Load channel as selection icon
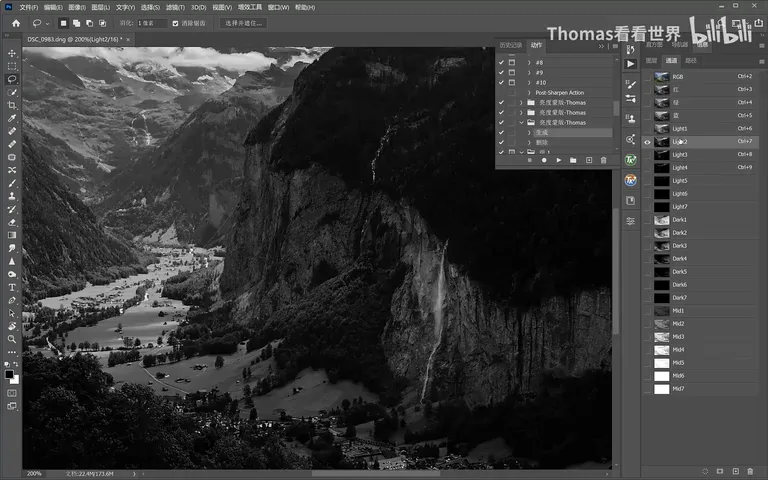Screen dimensions: 768x480 pyautogui.click(x=705, y=471)
